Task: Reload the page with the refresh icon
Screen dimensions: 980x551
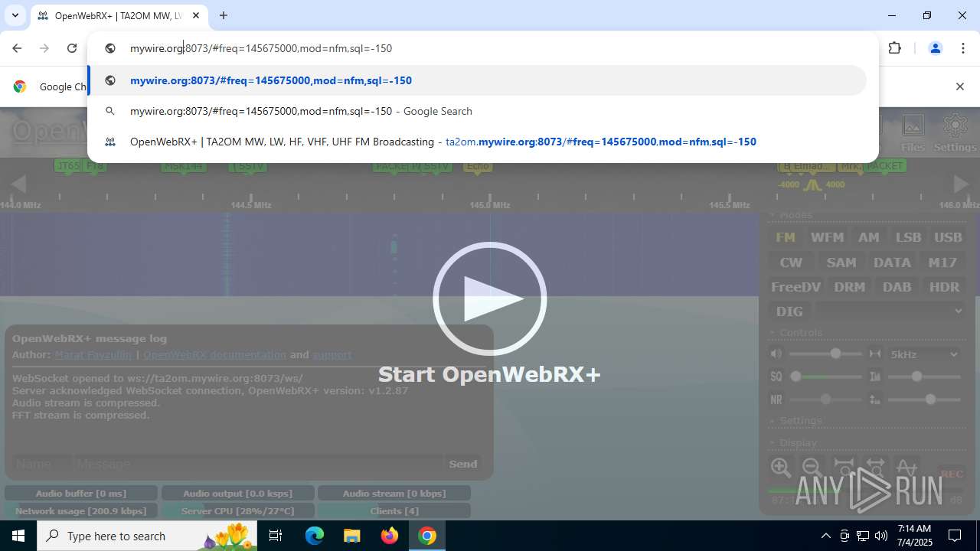Action: point(72,48)
